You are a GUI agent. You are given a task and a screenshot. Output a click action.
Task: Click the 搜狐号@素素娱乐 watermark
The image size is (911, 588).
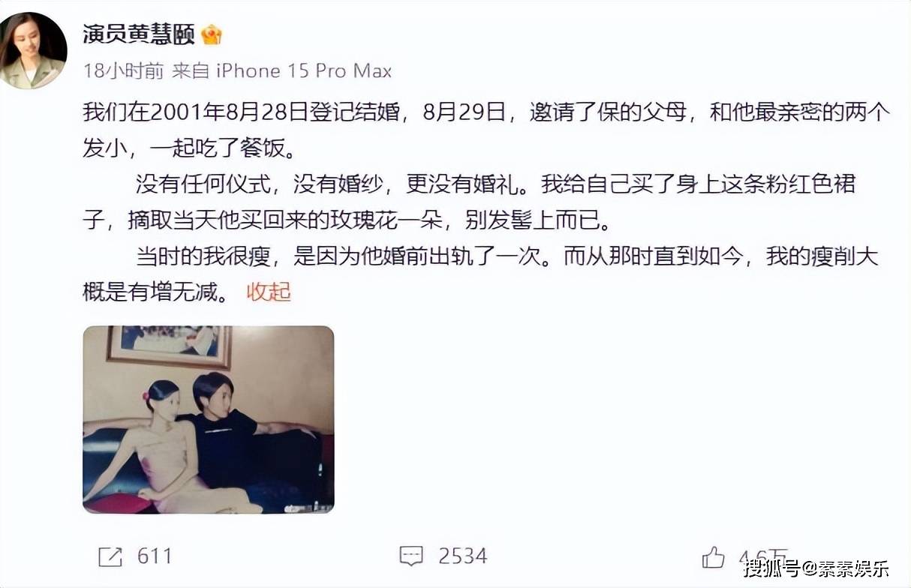817,568
